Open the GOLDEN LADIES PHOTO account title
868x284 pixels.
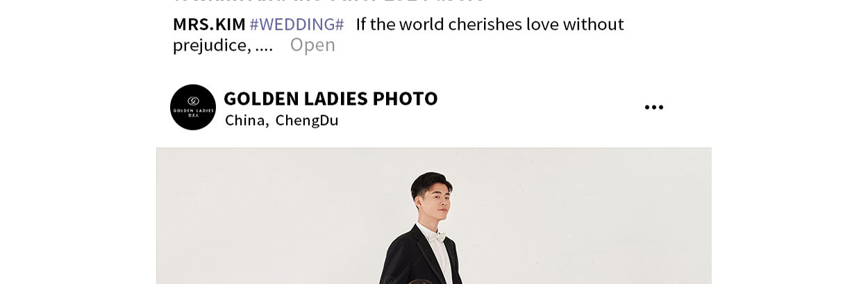[x=331, y=99]
